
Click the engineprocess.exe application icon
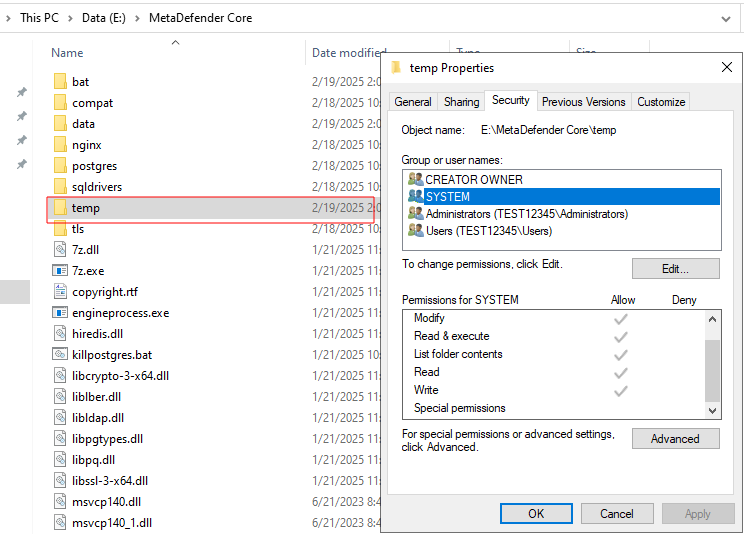click(x=60, y=312)
